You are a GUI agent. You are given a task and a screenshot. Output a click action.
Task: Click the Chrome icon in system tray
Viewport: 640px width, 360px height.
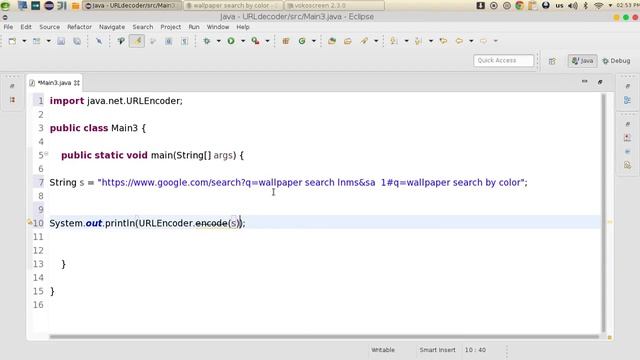coord(519,6)
